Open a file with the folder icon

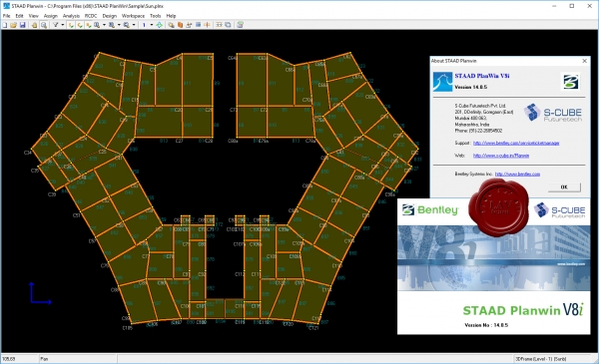(13, 25)
